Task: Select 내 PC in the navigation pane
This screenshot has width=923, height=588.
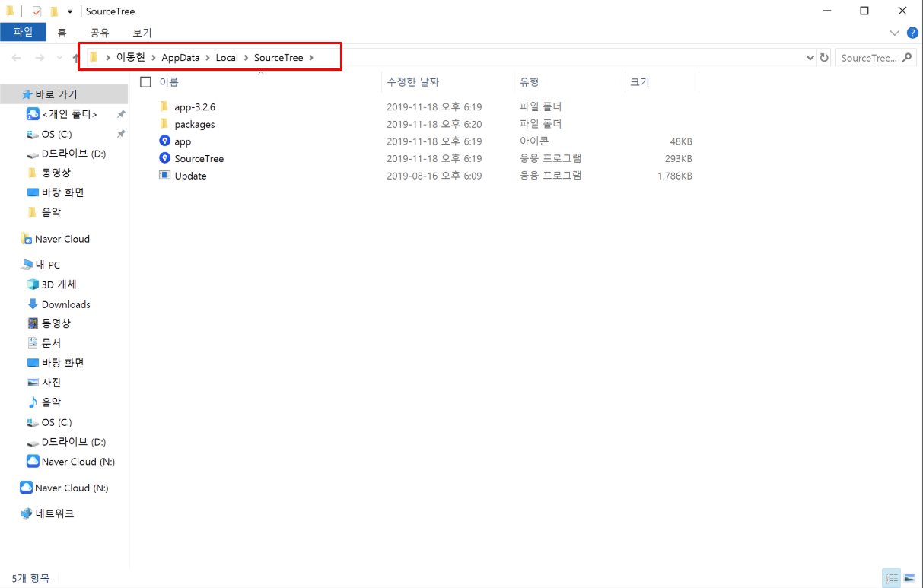Action: coord(48,265)
